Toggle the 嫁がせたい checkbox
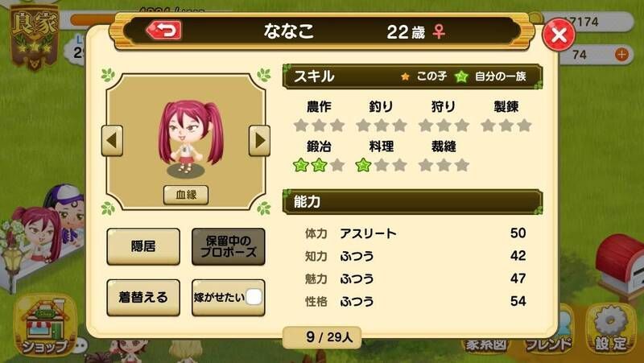Screen dimensions: 644x363 click(x=254, y=297)
